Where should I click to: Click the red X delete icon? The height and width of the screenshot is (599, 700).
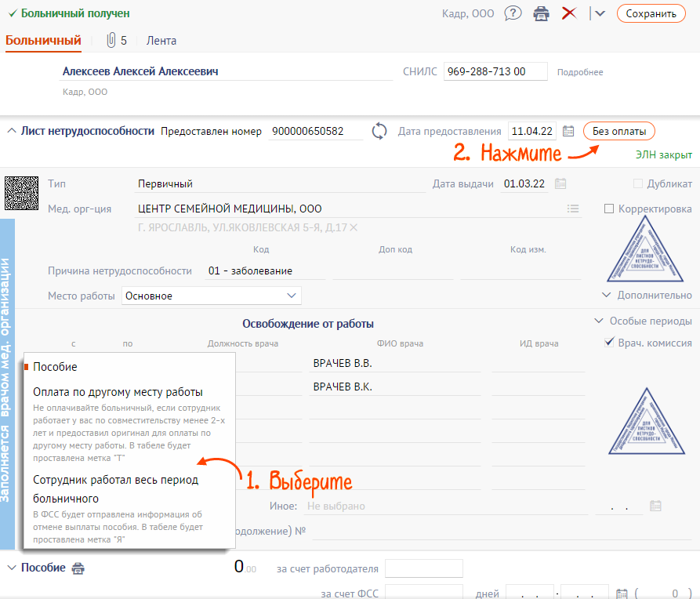[570, 13]
